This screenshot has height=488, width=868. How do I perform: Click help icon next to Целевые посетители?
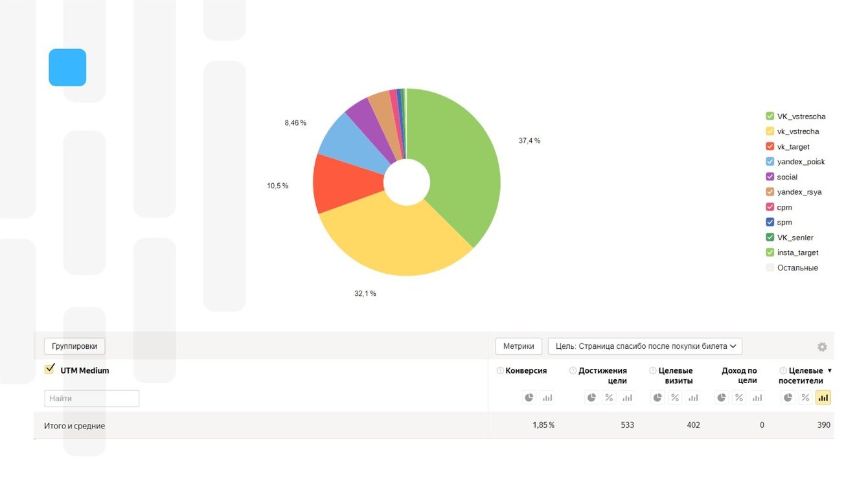pyautogui.click(x=783, y=371)
